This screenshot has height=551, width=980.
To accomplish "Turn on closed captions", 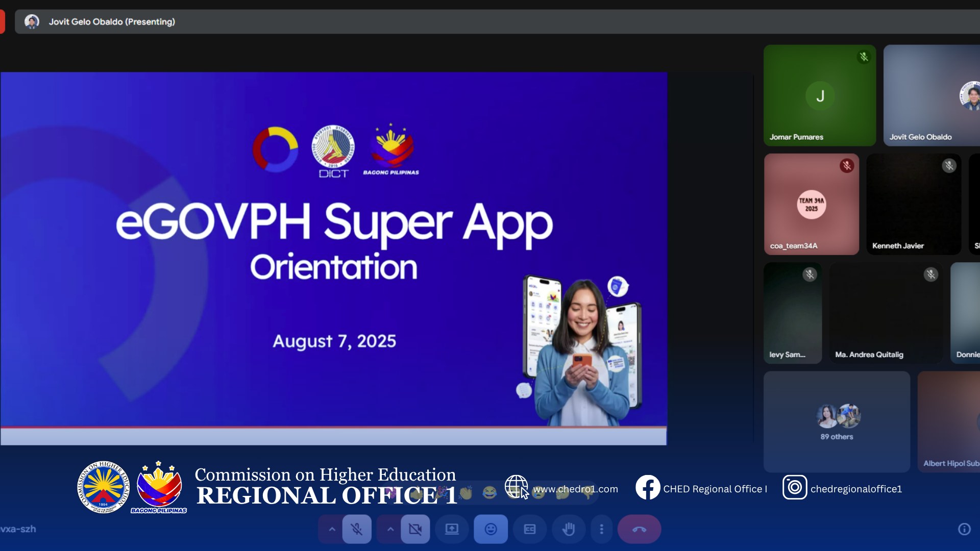I will click(530, 529).
